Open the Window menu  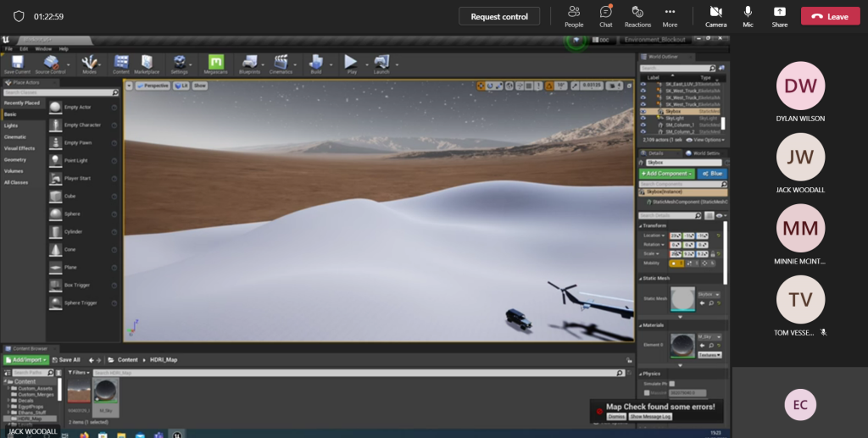43,49
